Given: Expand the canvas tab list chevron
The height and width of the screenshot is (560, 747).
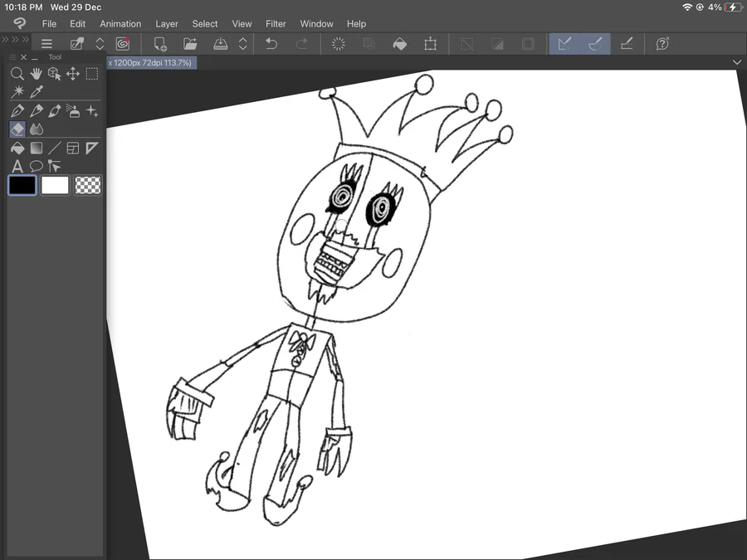Looking at the screenshot, I should click(x=736, y=62).
